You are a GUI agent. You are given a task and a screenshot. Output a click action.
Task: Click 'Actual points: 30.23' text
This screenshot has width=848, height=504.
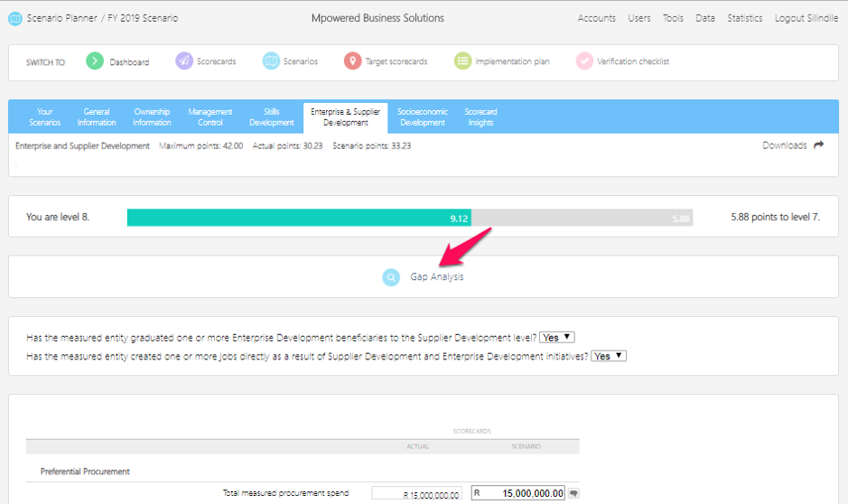pyautogui.click(x=287, y=145)
